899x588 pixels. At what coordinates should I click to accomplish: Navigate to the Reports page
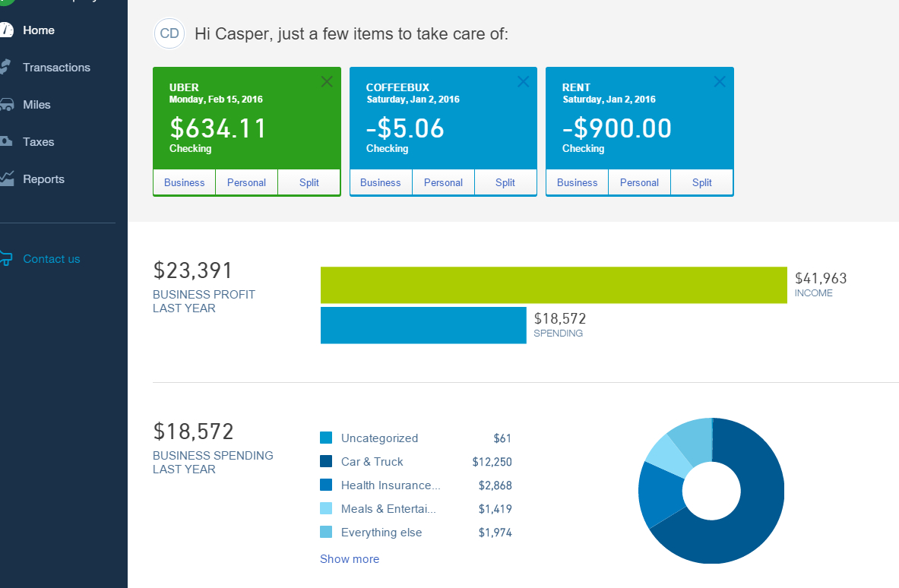pyautogui.click(x=43, y=179)
